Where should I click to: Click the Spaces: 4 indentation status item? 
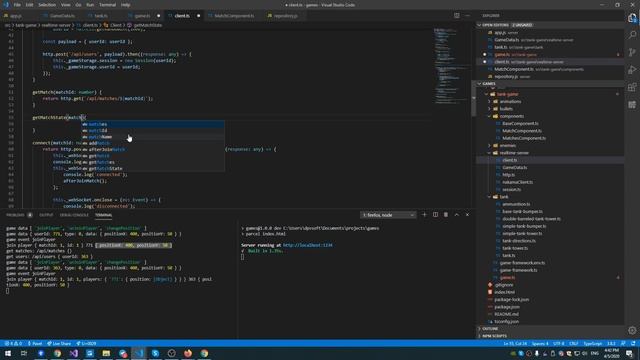(x=540, y=344)
